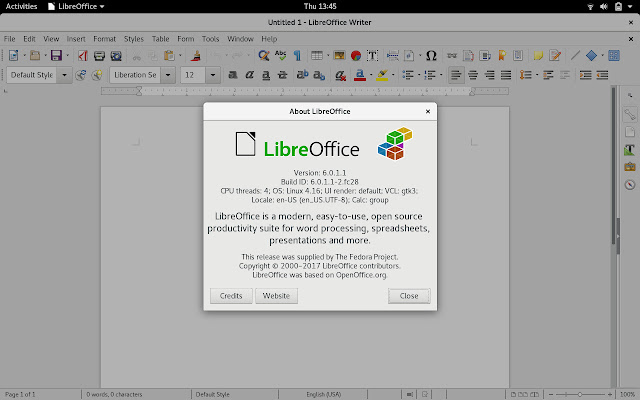Select Align Left paragraph toggle
This screenshot has width=640, height=400.
point(456,75)
